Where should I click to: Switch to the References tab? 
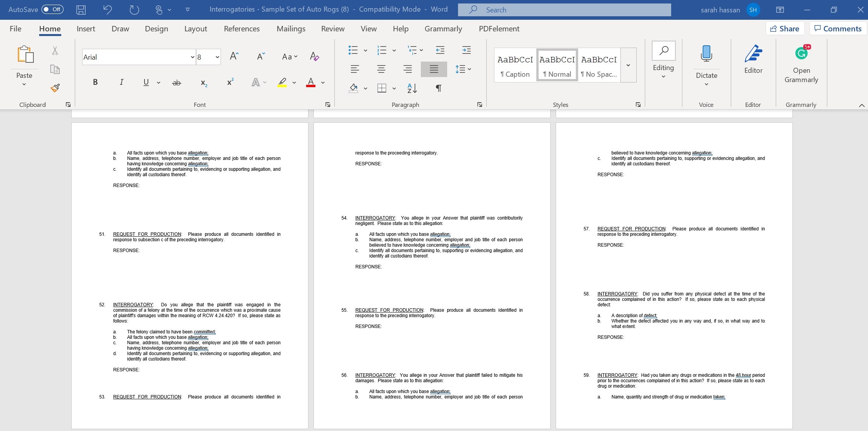[x=241, y=29]
